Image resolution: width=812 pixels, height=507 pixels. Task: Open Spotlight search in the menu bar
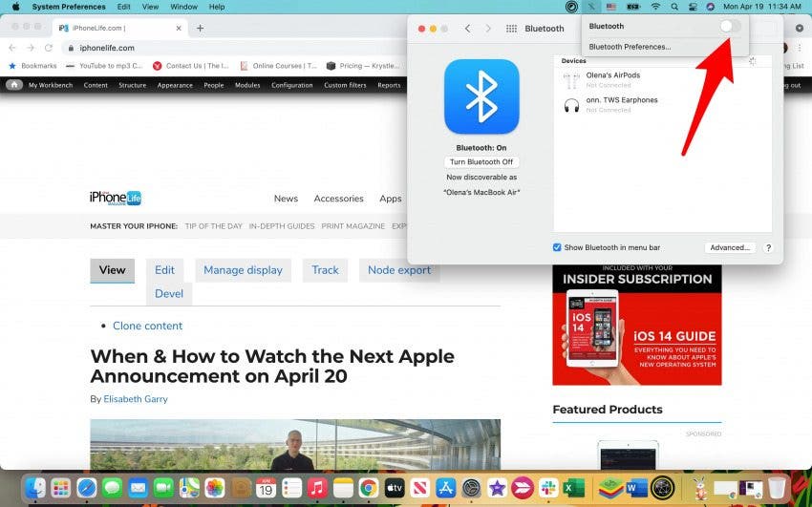[674, 7]
